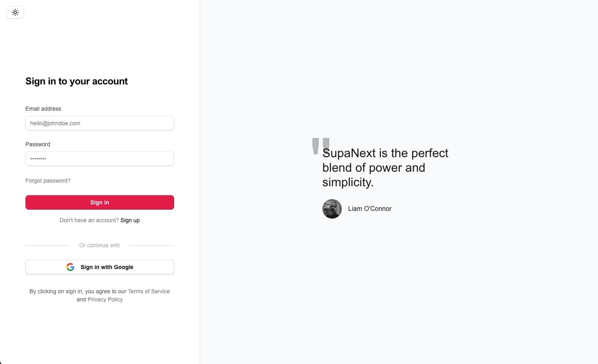The image size is (598, 364).
Task: Click the Google logo icon
Action: pyautogui.click(x=70, y=267)
